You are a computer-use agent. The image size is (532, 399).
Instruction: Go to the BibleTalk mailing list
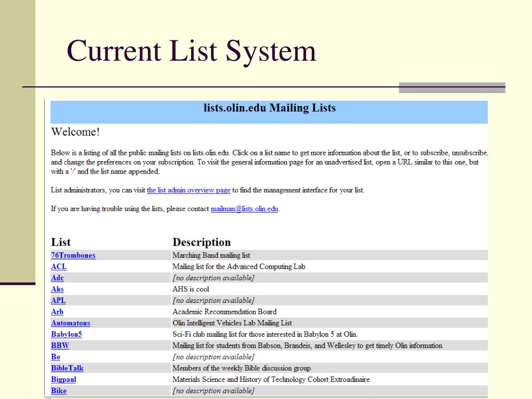67,368
